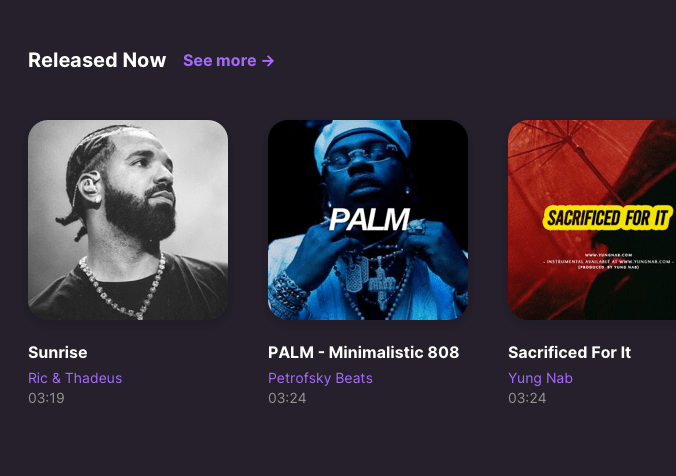The width and height of the screenshot is (676, 476).
Task: Click the PALM text on the cover
Action: point(369,219)
